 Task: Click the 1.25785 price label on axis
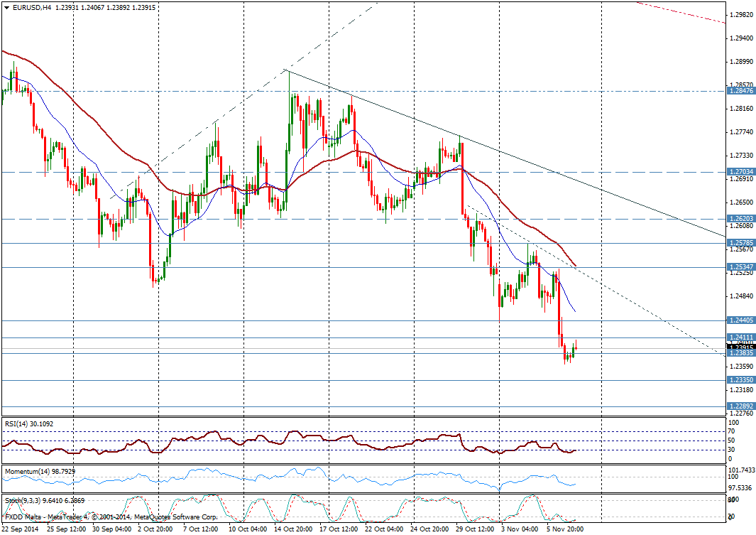pos(741,242)
